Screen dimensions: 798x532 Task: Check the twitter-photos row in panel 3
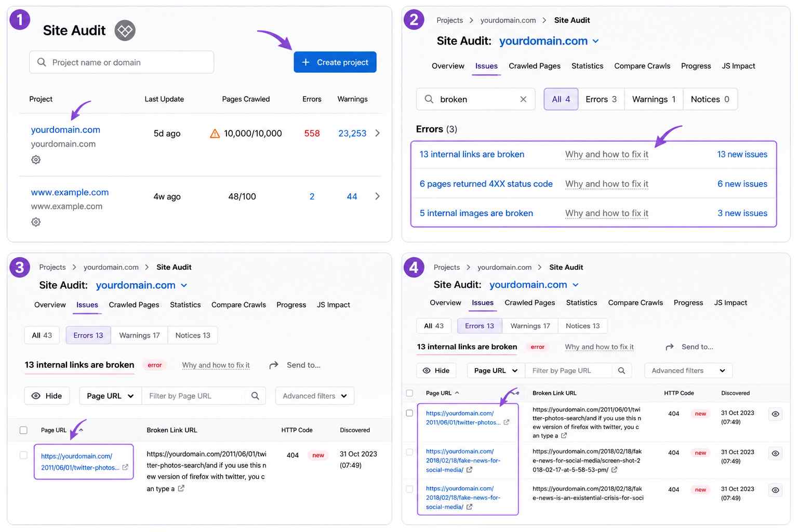coord(23,455)
